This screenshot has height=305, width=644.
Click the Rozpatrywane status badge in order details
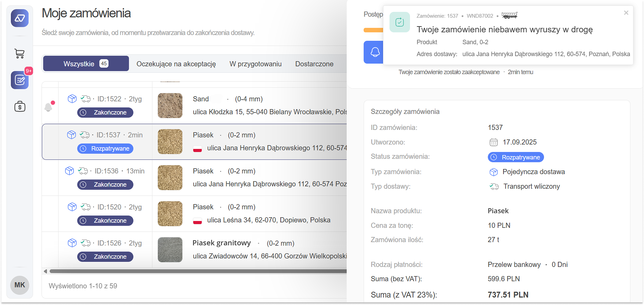coord(516,157)
